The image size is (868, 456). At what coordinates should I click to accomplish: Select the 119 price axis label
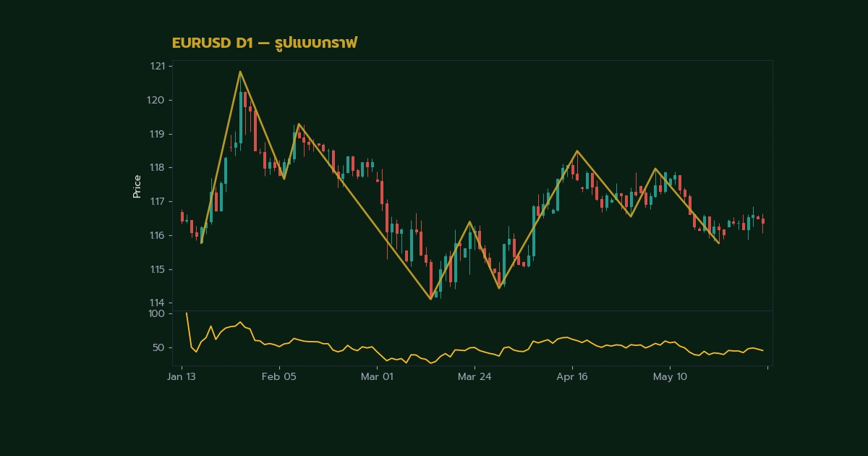pyautogui.click(x=158, y=134)
